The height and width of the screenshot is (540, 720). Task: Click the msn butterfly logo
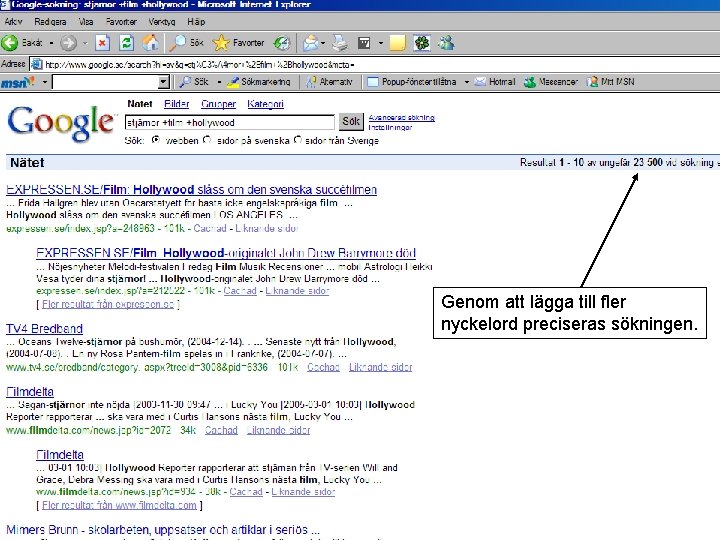(18, 82)
